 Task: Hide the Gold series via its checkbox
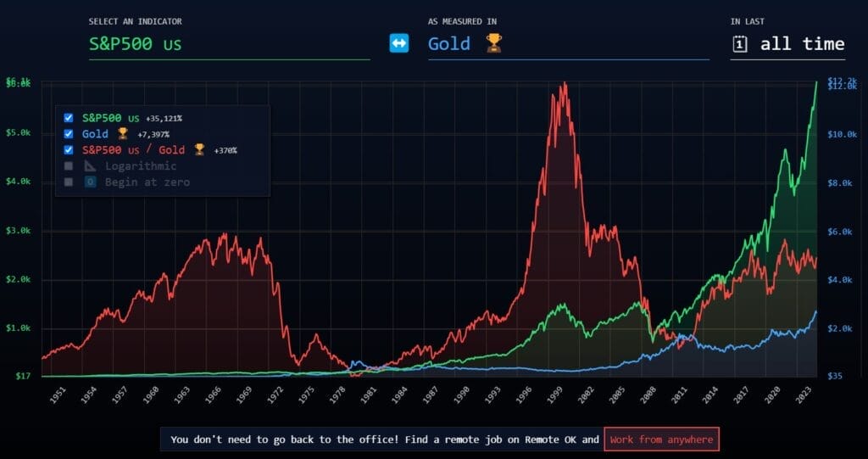[x=69, y=134]
